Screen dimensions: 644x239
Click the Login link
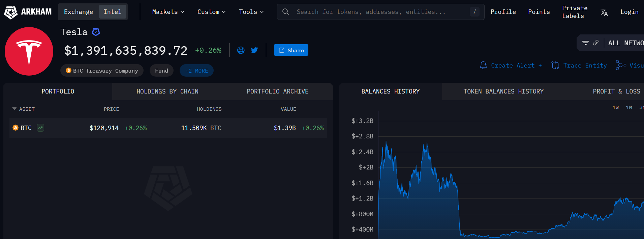[x=629, y=12]
